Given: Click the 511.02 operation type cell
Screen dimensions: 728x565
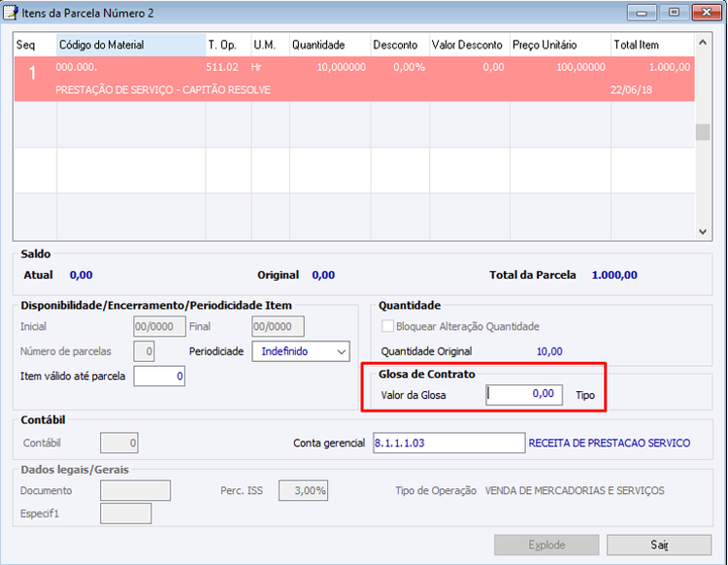Looking at the screenshot, I should coord(222,67).
